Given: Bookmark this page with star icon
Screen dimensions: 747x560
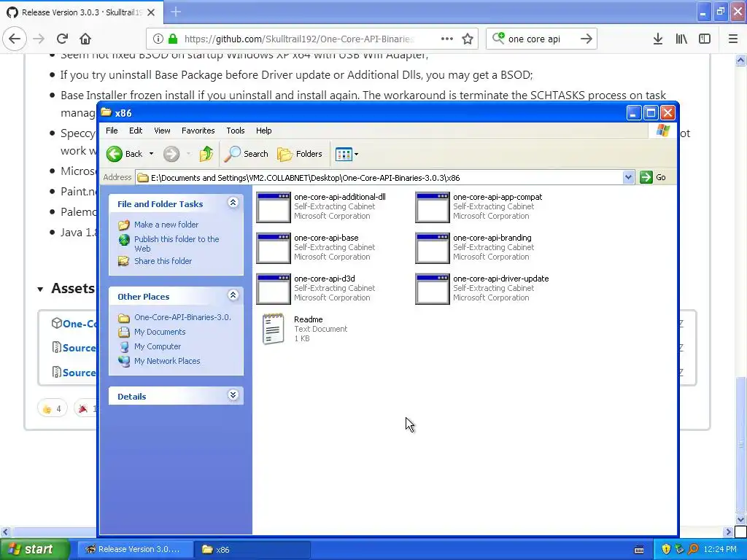Looking at the screenshot, I should (468, 39).
